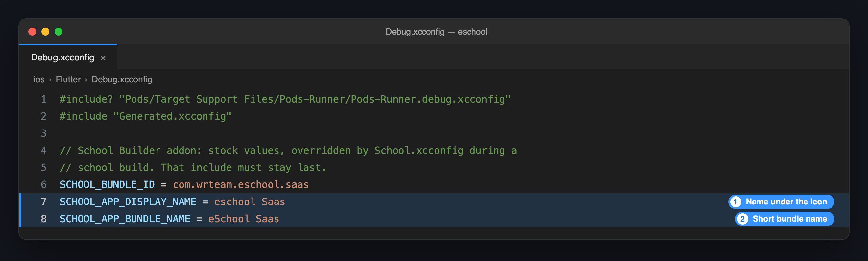Click the "Generated.xcconfig" include string
The height and width of the screenshot is (261, 868).
coord(173,116)
